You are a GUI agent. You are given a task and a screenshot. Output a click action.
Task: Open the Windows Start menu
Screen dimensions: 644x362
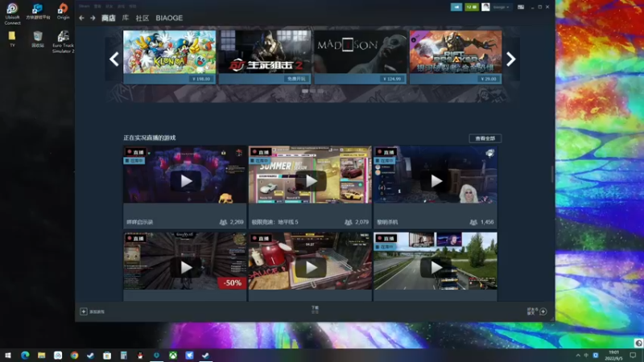[7, 356]
